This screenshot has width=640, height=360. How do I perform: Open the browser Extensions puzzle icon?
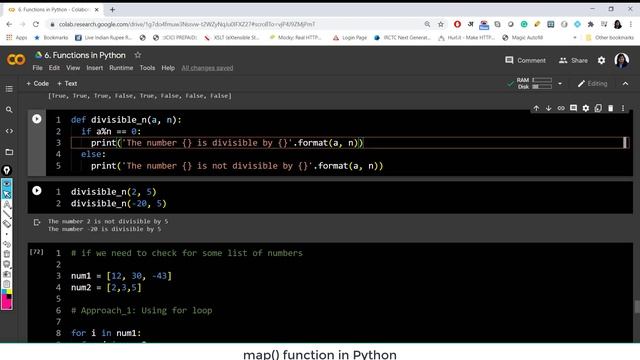point(591,24)
